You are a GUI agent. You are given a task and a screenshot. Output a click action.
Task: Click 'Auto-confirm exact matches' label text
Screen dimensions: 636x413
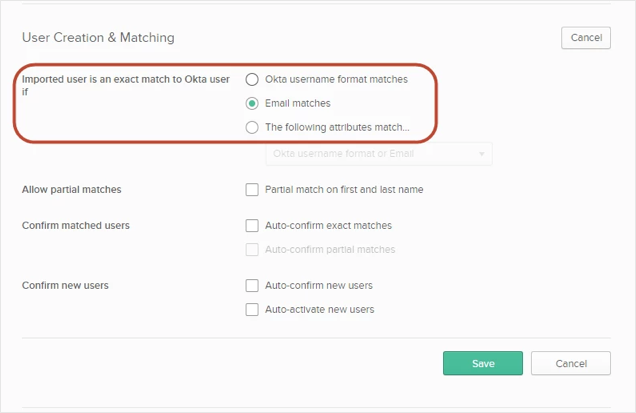coord(328,225)
